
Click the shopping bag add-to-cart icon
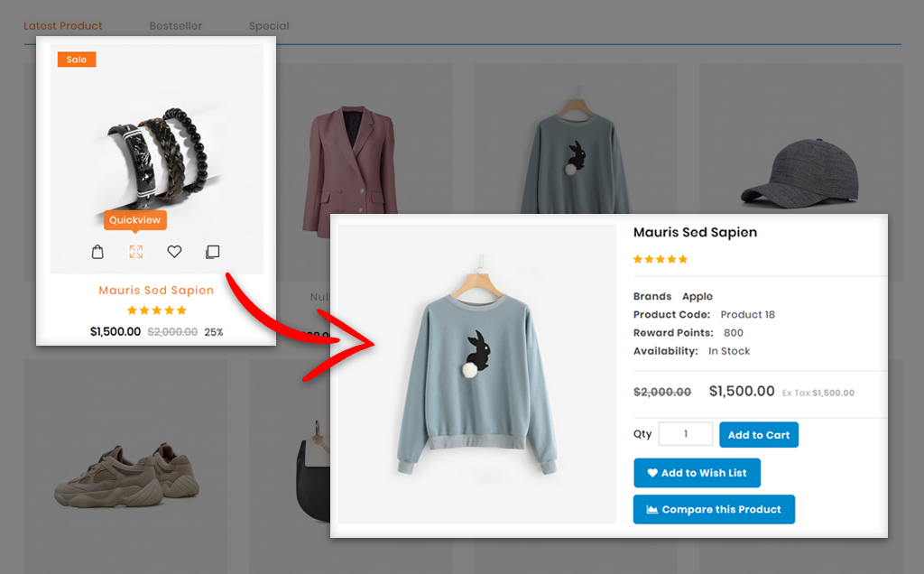point(97,252)
